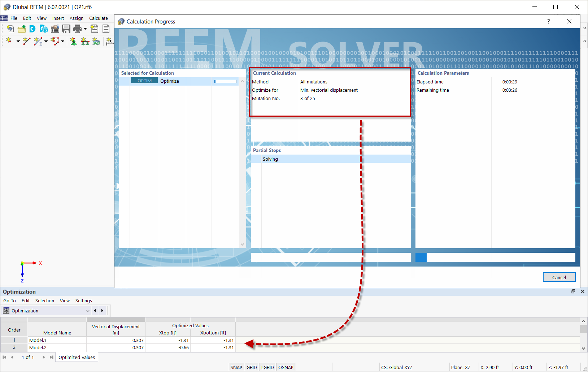Click the overall calculation progress bar
Viewport: 588px width, 372px height.
495,257
